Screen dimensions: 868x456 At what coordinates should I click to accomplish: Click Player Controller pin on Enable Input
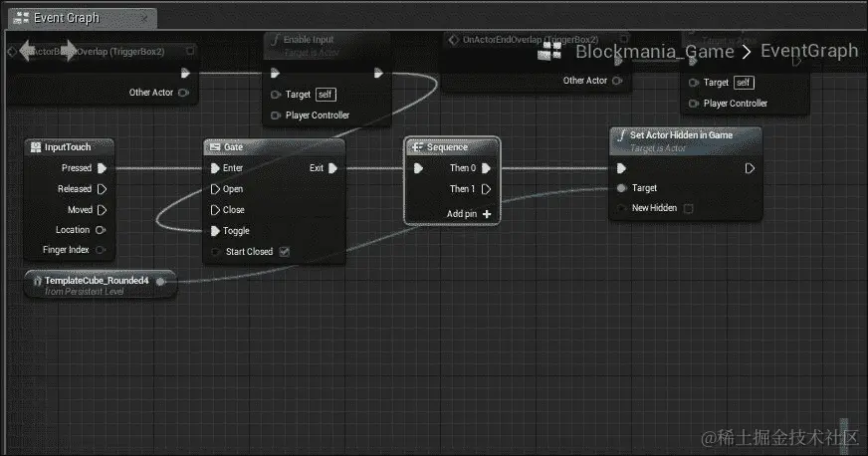[x=276, y=115]
